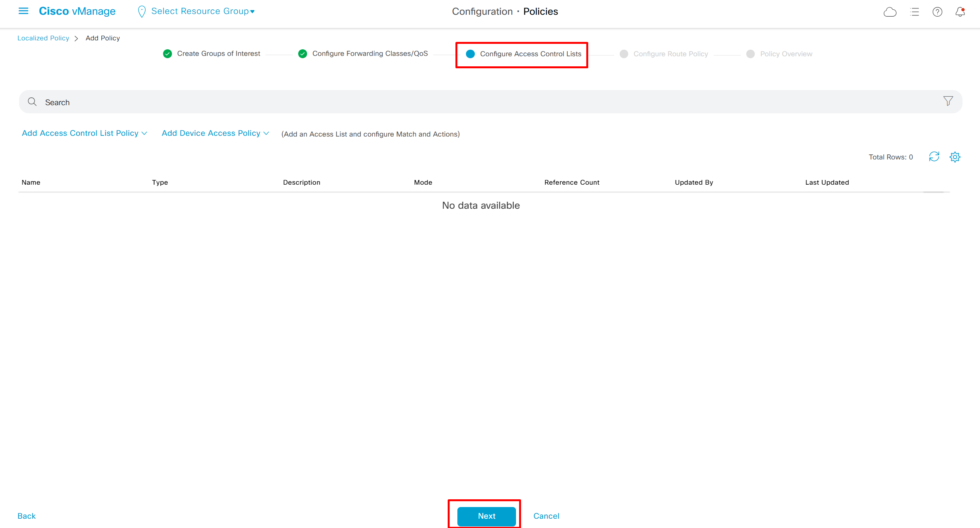Open the hamburger navigation menu
This screenshot has height=528, width=980.
pos(23,11)
